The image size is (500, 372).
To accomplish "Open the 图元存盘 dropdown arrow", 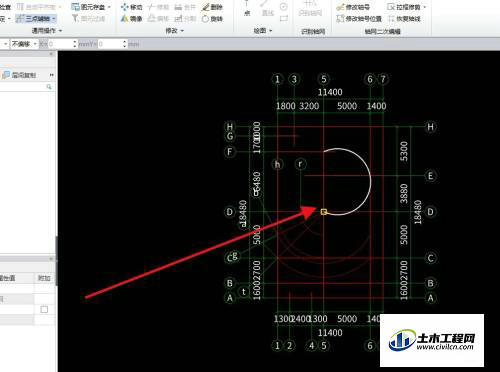I will coord(109,7).
